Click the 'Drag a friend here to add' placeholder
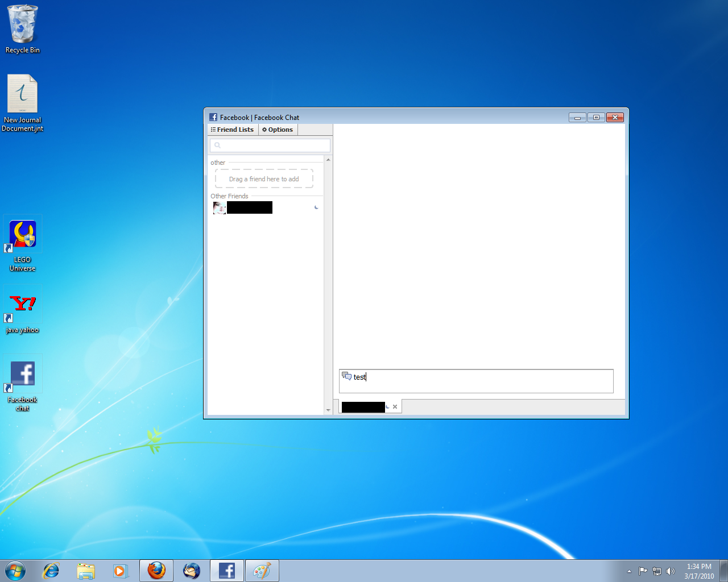The image size is (728, 582). tap(264, 178)
